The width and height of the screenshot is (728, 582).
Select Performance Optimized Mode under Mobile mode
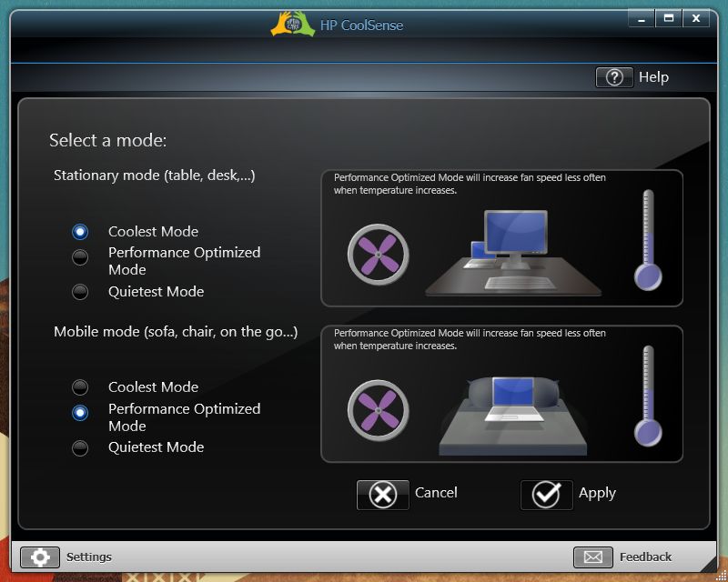80,413
